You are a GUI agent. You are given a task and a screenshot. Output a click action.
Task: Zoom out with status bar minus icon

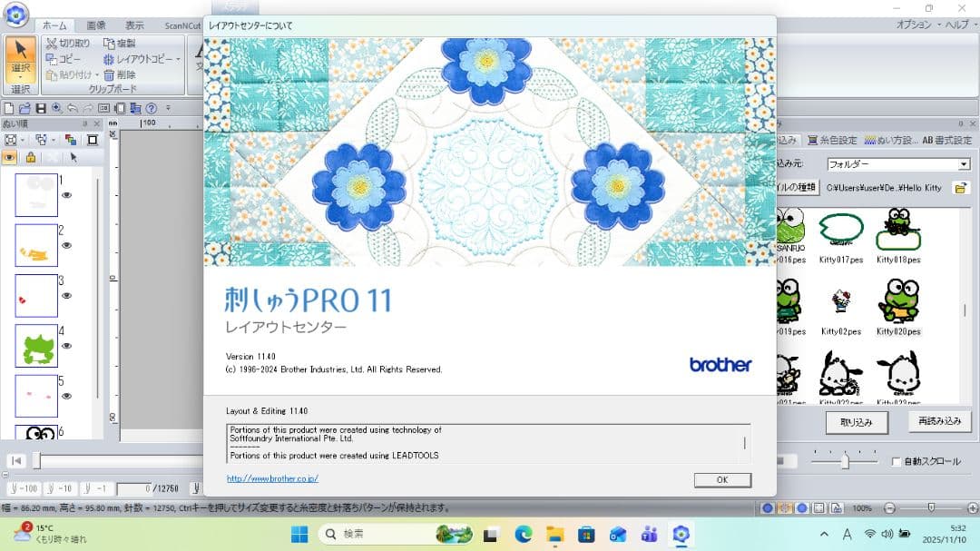click(x=890, y=507)
